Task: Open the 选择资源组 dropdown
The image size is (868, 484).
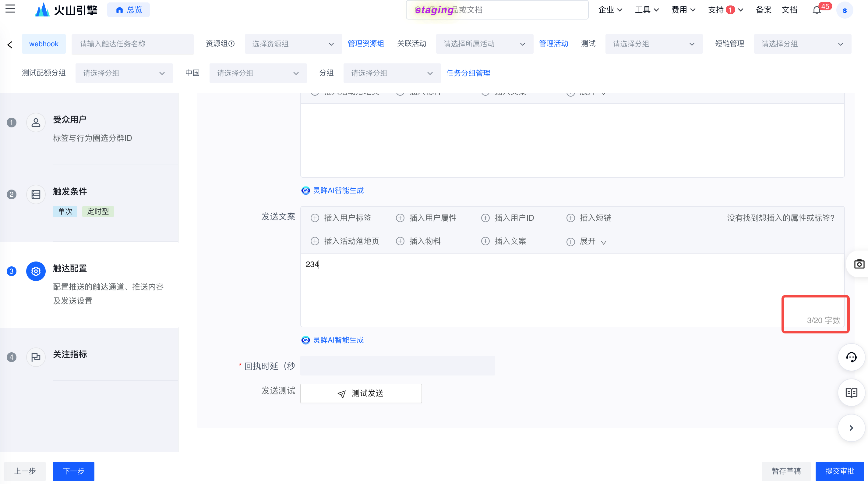Action: [x=293, y=44]
